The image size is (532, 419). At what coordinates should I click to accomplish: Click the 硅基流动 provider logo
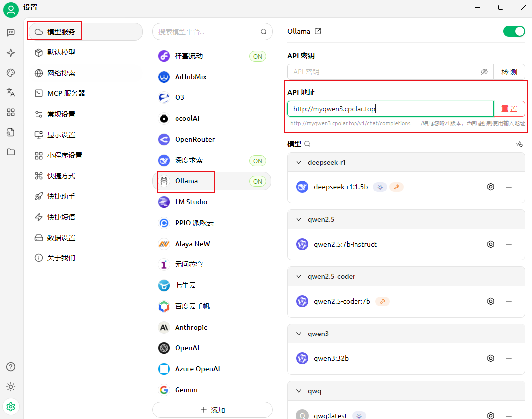tap(164, 56)
